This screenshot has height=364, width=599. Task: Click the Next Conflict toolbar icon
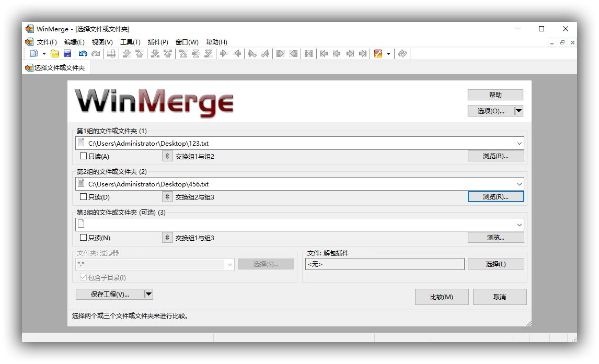click(x=155, y=53)
